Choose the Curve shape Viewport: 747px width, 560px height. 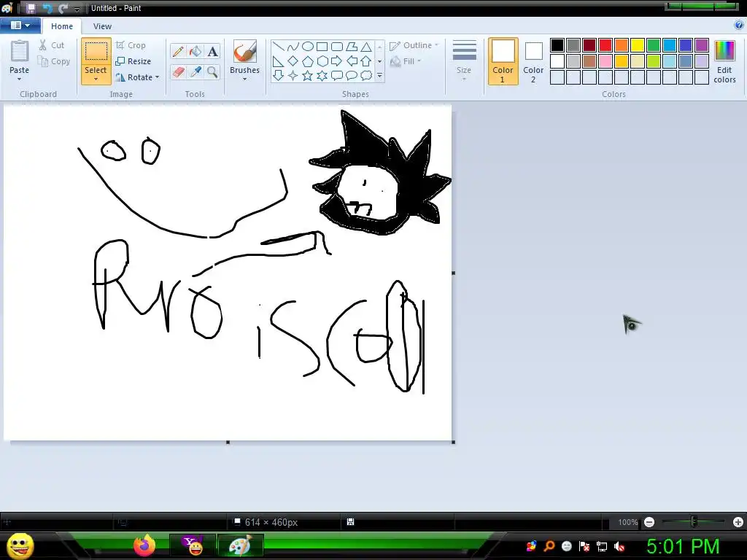293,46
